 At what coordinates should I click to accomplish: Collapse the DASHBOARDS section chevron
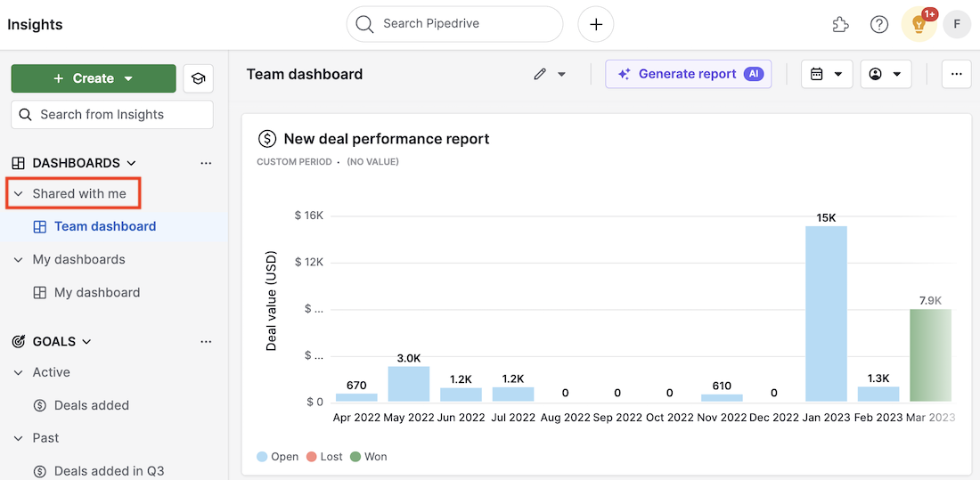click(x=131, y=163)
